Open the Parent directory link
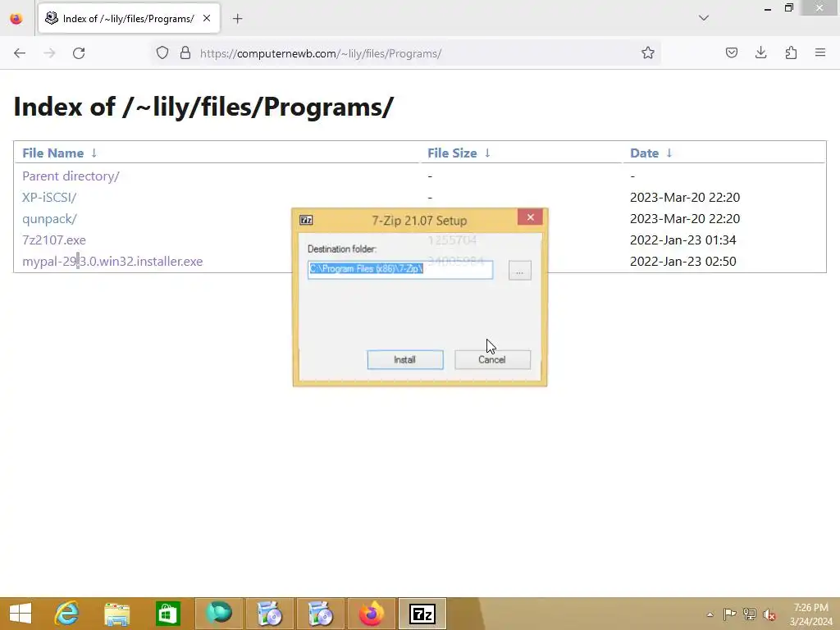 coord(71,176)
